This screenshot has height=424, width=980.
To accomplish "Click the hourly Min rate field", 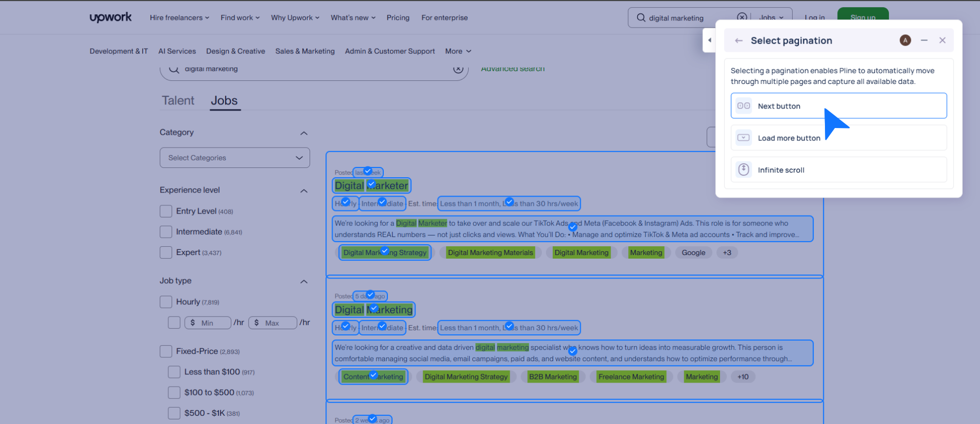I will coord(208,323).
